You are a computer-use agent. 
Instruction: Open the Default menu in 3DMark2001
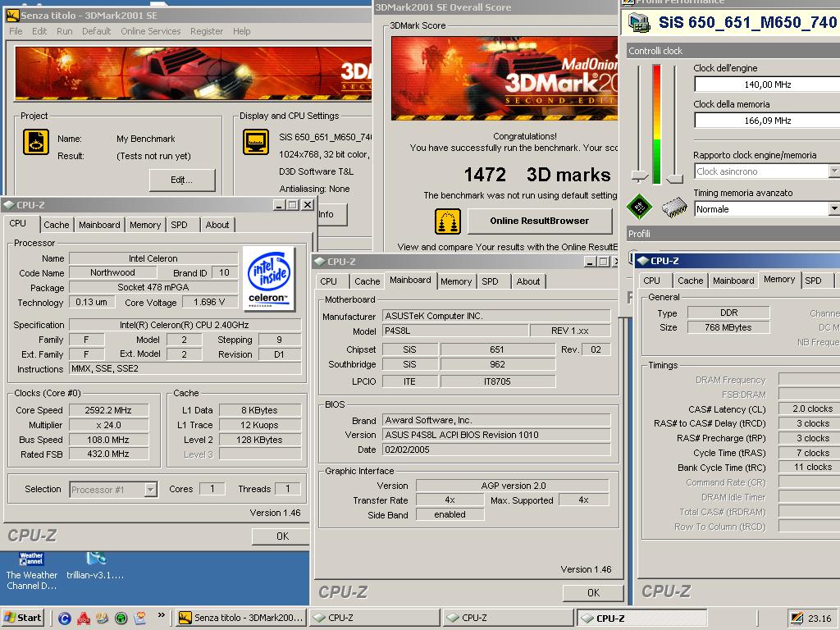(97, 31)
